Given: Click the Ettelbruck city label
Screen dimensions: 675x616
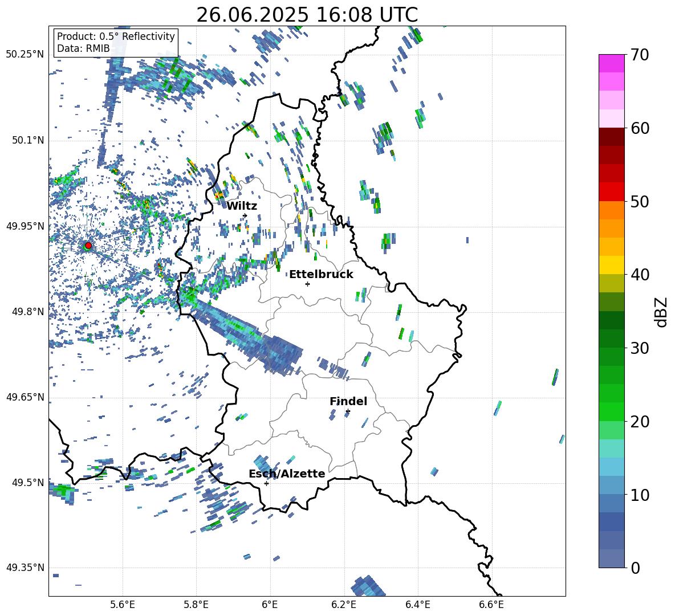Looking at the screenshot, I should pos(321,275).
